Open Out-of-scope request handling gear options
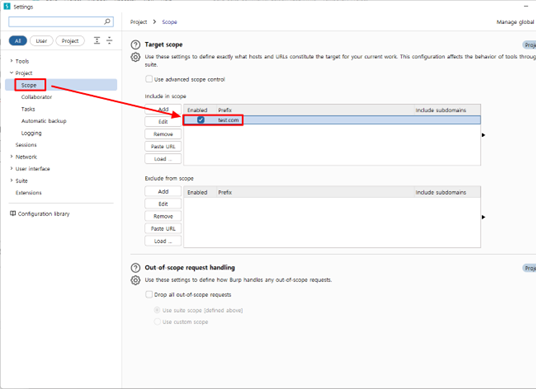Image resolution: width=536 pixels, height=389 pixels. coord(135,280)
